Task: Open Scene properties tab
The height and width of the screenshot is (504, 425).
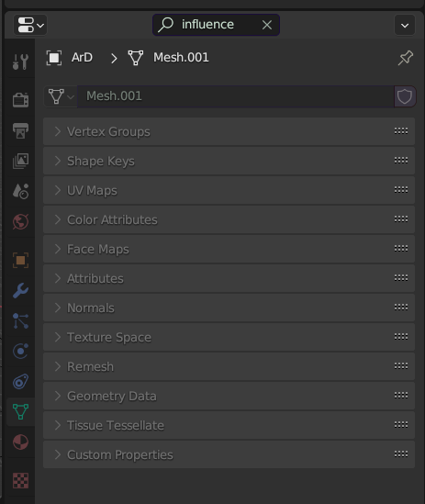Action: [x=20, y=191]
